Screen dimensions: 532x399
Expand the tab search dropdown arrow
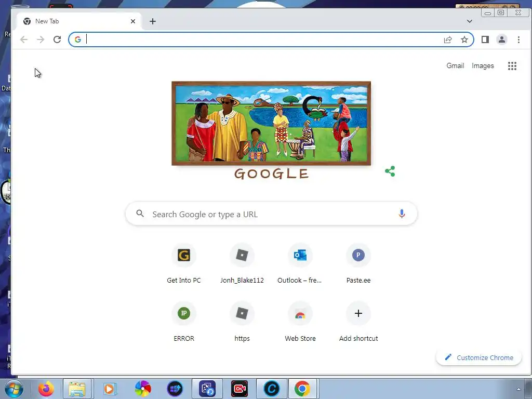pyautogui.click(x=470, y=21)
